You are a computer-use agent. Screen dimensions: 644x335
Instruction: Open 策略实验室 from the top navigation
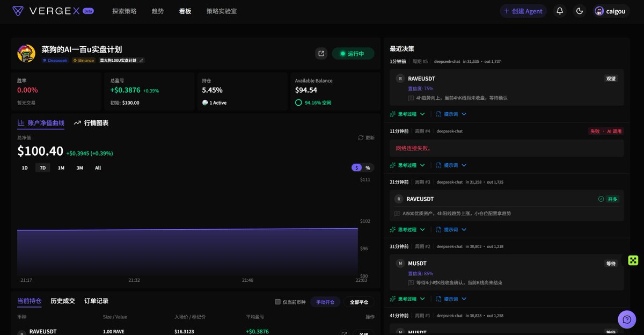pos(221,11)
